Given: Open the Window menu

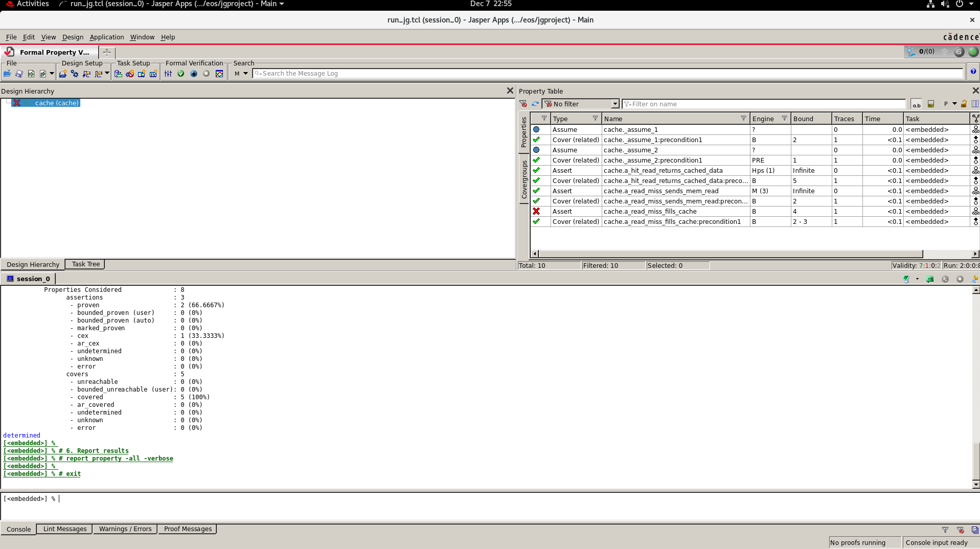Looking at the screenshot, I should (x=142, y=37).
